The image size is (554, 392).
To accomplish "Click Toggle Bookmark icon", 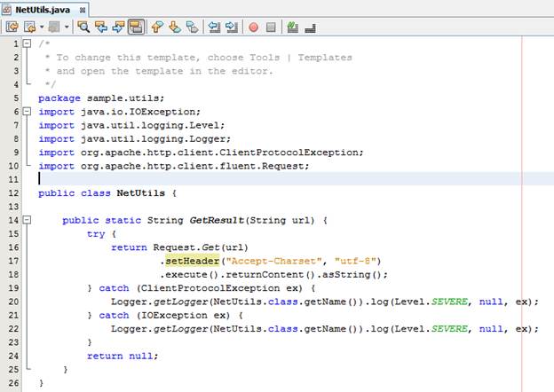I will (x=192, y=27).
